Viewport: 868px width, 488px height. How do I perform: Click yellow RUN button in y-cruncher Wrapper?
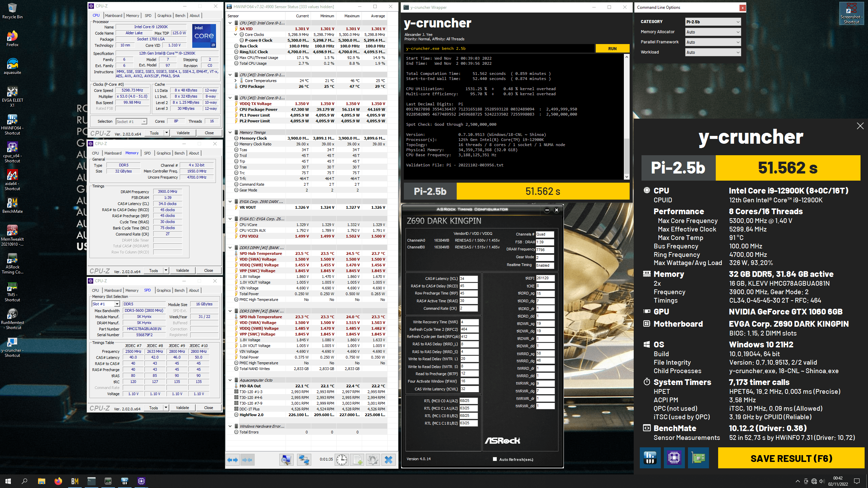coord(612,48)
